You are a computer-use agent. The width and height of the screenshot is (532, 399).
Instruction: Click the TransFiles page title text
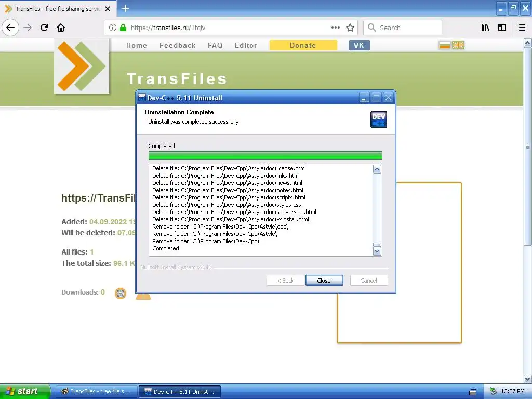click(x=177, y=79)
